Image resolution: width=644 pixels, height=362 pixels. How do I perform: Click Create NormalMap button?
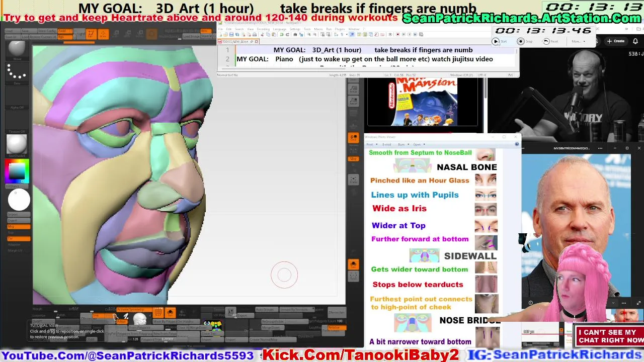click(273, 339)
